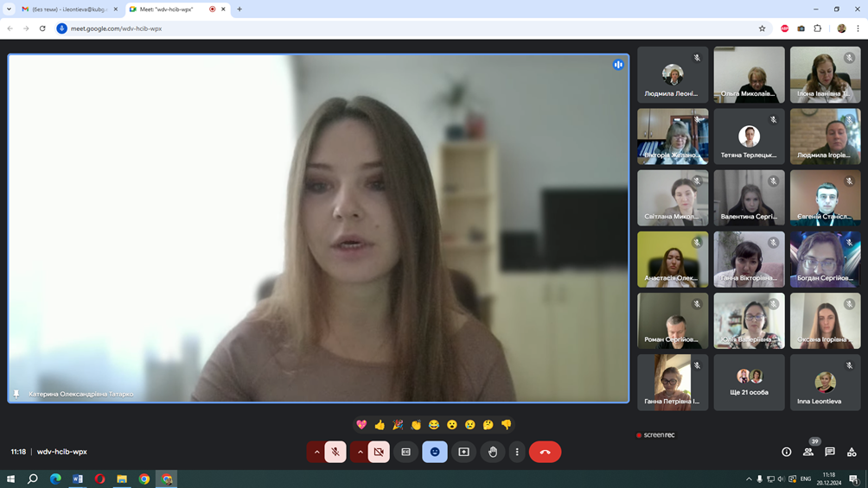
Task: Raise hand in the meeting
Action: pyautogui.click(x=493, y=452)
